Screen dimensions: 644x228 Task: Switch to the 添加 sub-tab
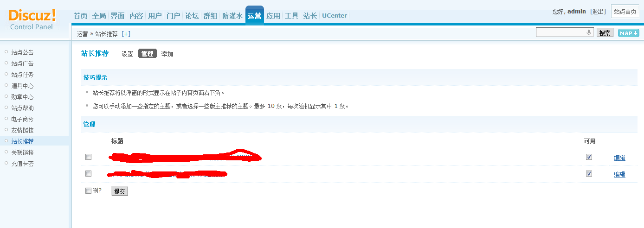[x=167, y=54]
